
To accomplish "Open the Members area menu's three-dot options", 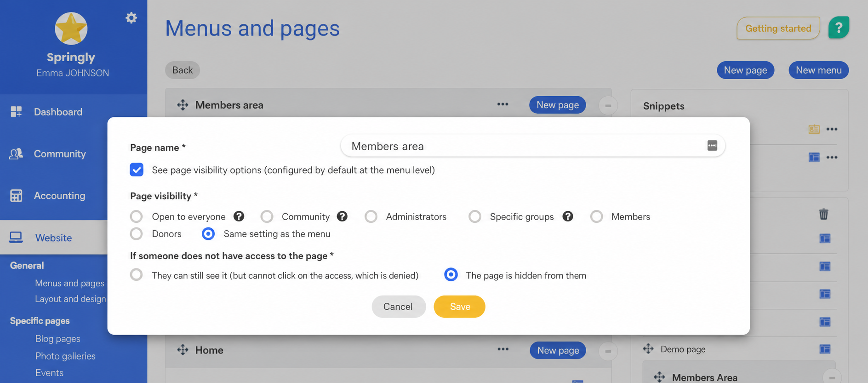I will point(503,104).
